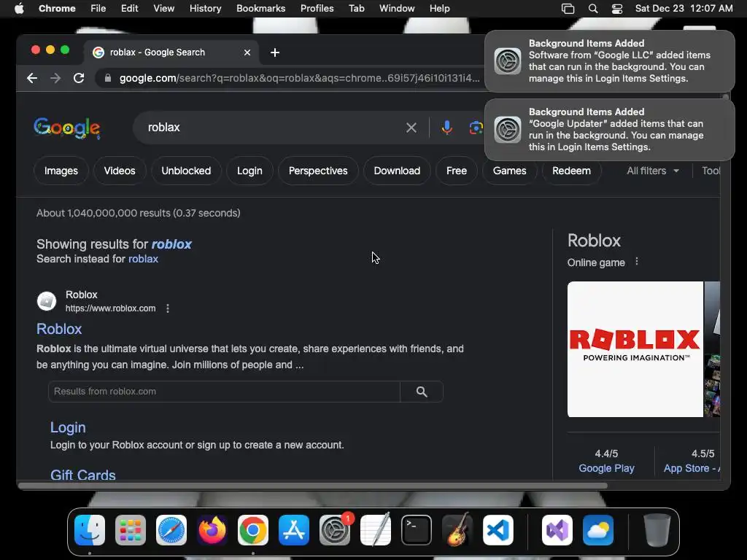The height and width of the screenshot is (560, 747).
Task: Open the three-dot menu beside roblox.com URL
Action: click(x=168, y=308)
